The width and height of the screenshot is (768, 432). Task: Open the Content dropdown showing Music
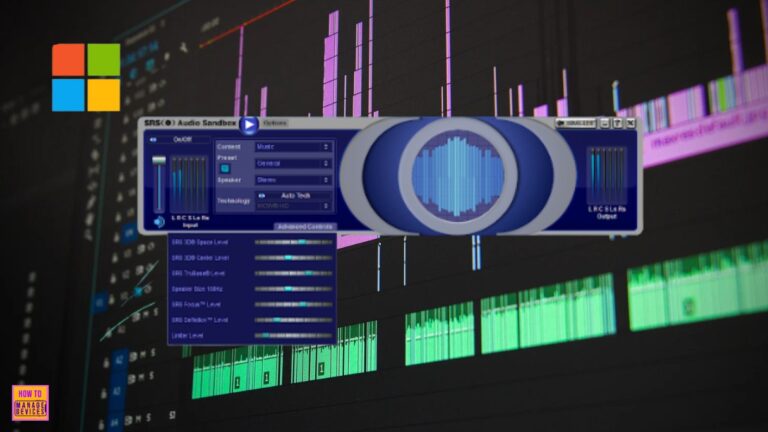293,146
